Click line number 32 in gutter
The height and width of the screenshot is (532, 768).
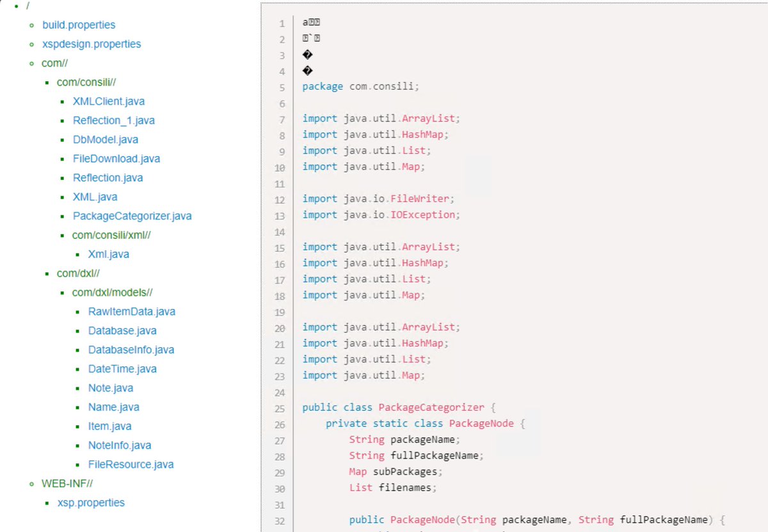[x=280, y=520]
